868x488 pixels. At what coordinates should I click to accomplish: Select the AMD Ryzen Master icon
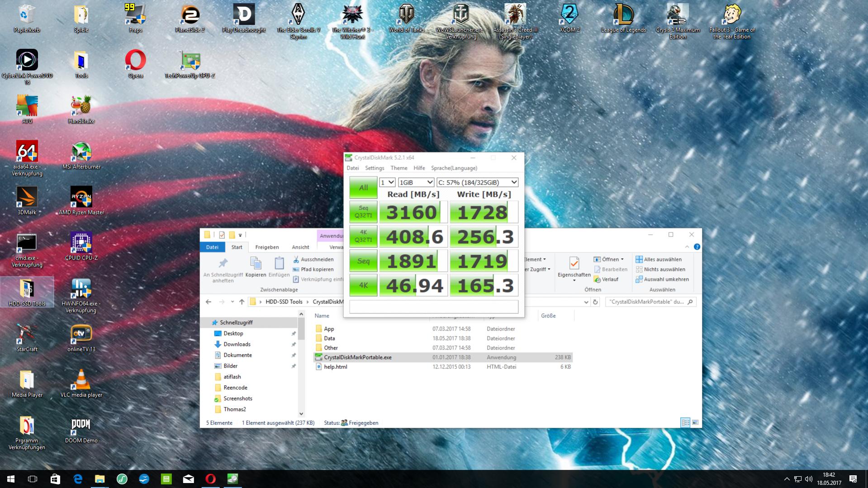[x=81, y=201]
